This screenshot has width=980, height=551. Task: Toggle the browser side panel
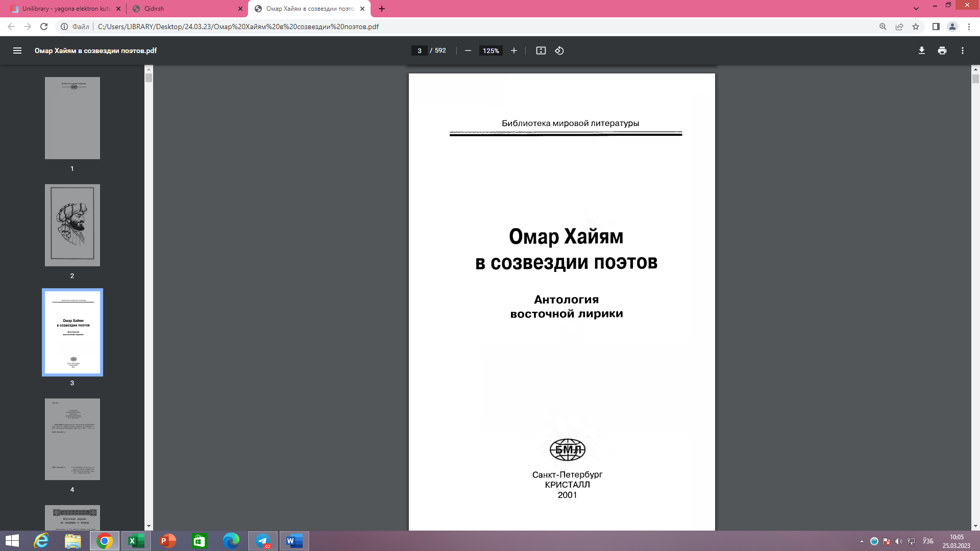point(936,27)
